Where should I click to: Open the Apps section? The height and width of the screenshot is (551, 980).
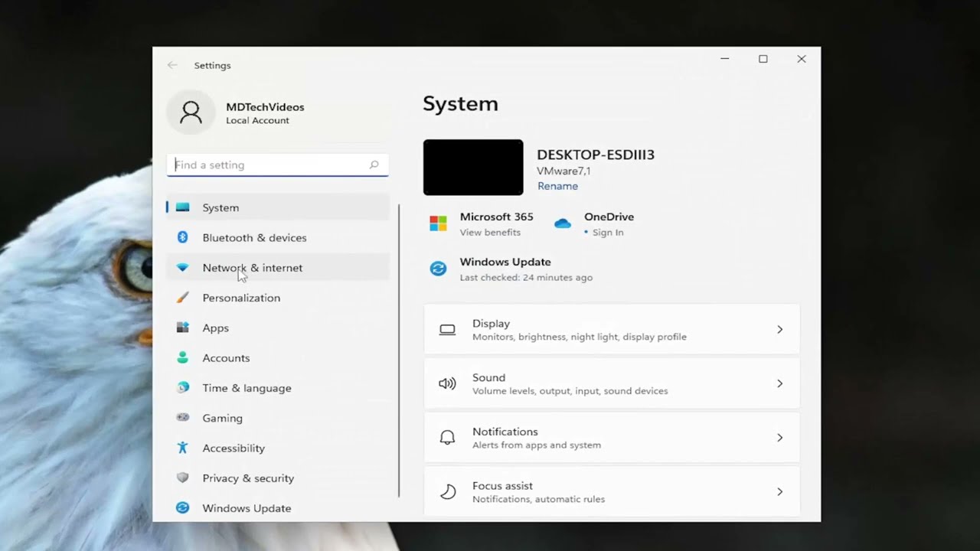tap(278, 328)
